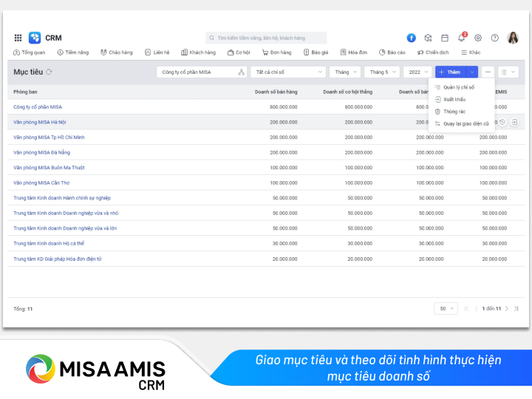Viewport: 532px width, 399px height.
Task: Click the export icon on Hà Nội row
Action: [x=514, y=122]
